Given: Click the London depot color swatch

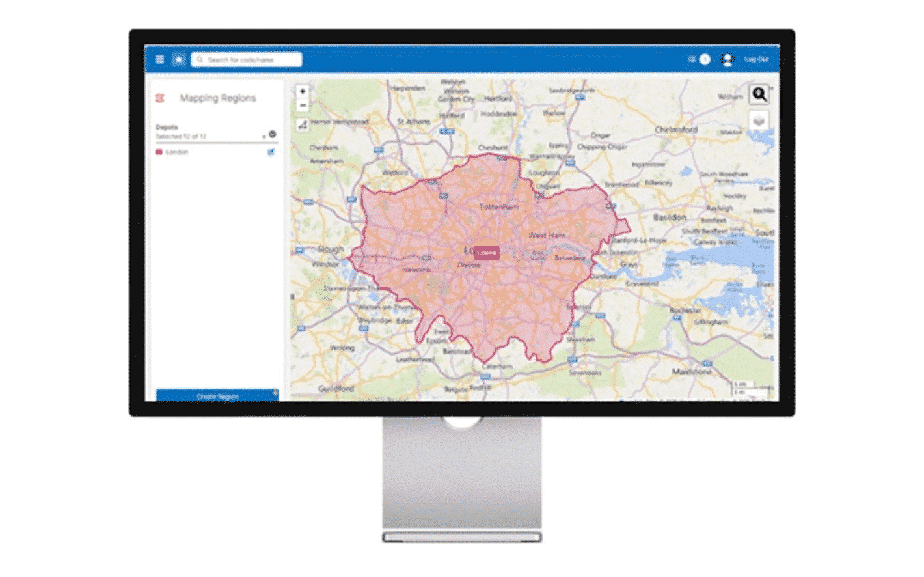Looking at the screenshot, I should 160,152.
